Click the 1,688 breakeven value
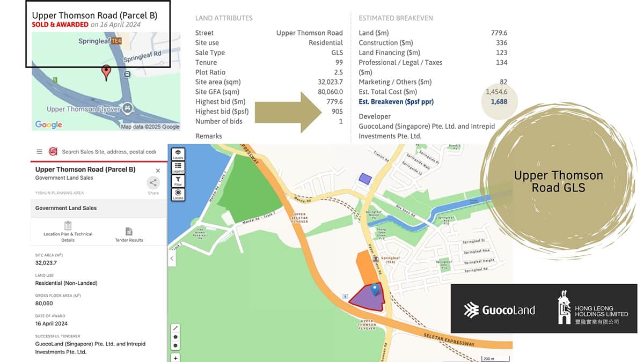Viewport: 644px width, 362px height. pos(499,102)
